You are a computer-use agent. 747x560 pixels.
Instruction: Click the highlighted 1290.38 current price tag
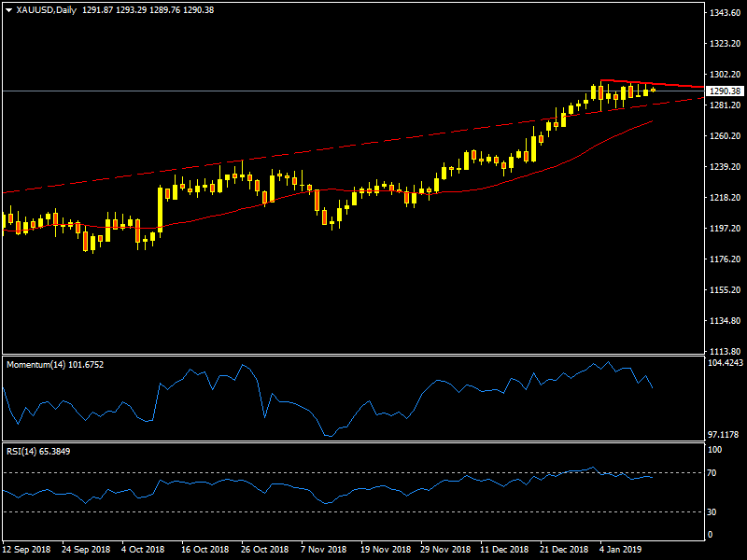[x=725, y=91]
